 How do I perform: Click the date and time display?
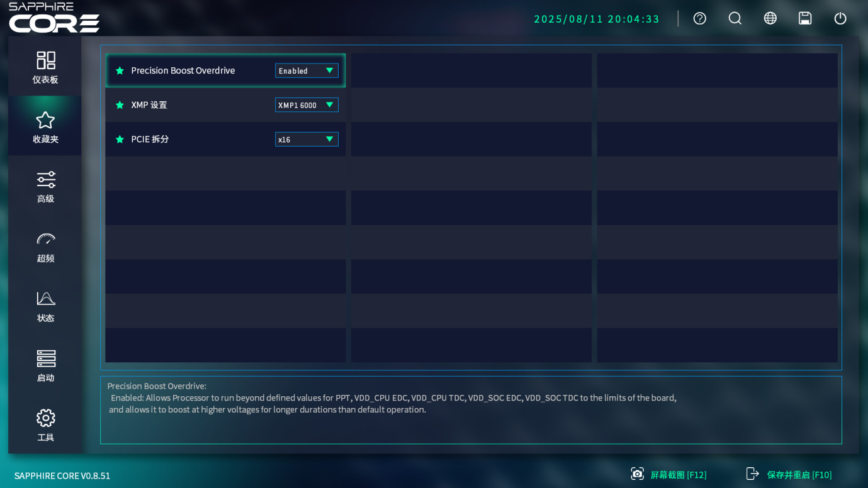tap(597, 19)
